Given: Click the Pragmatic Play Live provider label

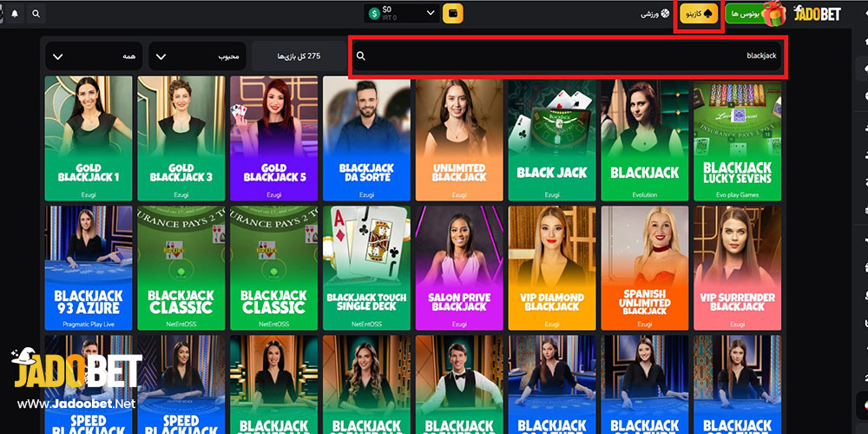Looking at the screenshot, I should coord(89,325).
